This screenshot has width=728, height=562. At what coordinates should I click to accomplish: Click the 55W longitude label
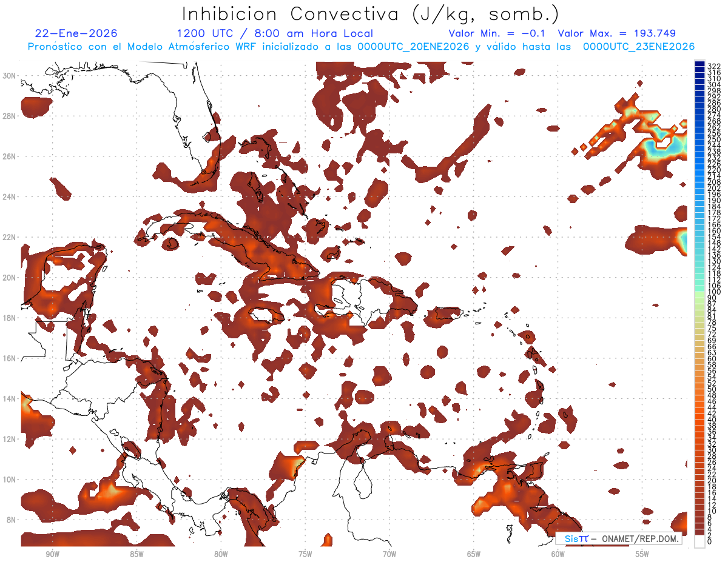[x=642, y=554]
